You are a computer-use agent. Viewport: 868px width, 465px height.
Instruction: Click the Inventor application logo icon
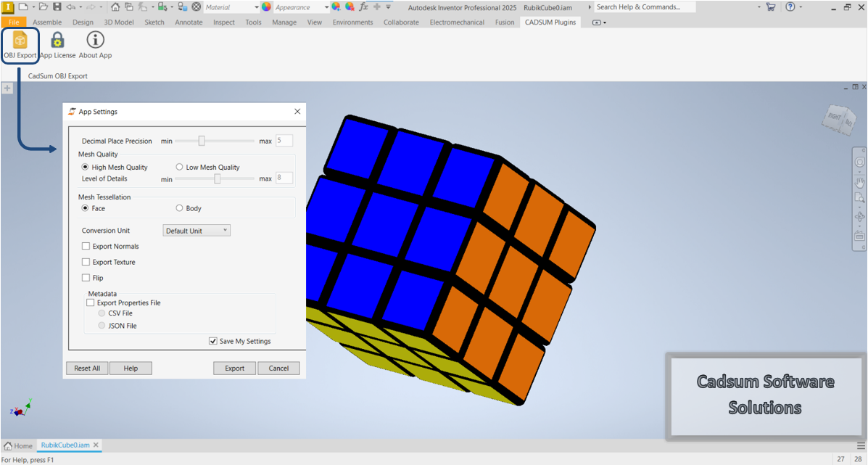click(x=8, y=7)
